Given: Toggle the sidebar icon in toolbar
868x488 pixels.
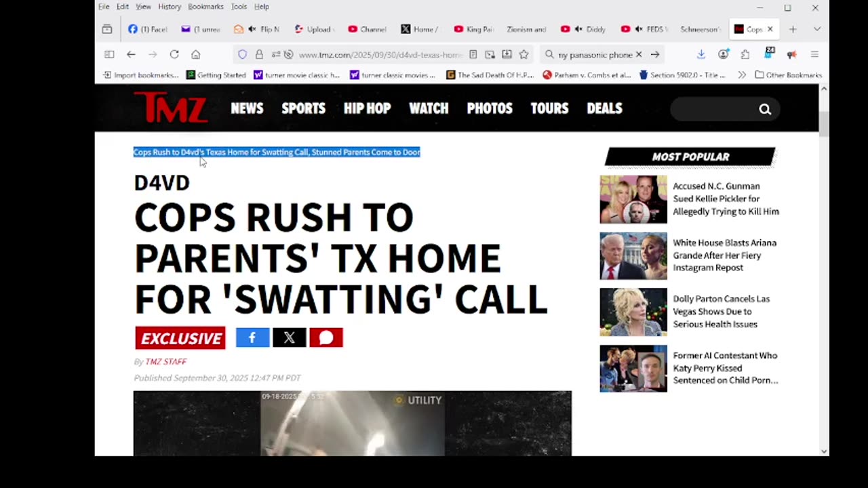Looking at the screenshot, I should pyautogui.click(x=109, y=54).
